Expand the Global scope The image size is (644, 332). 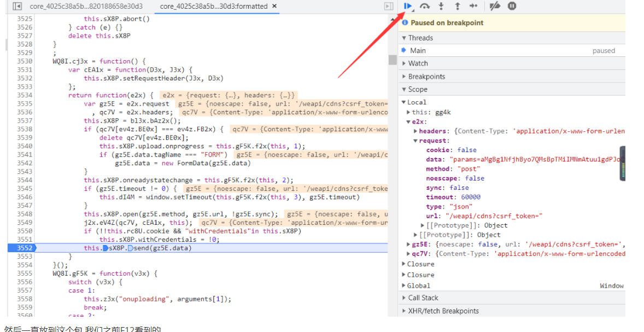[404, 286]
